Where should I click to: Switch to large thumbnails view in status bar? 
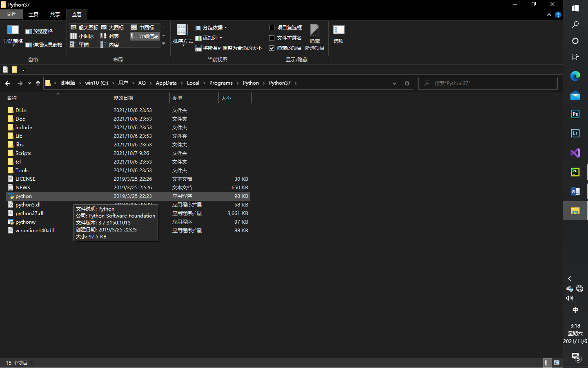click(x=557, y=363)
